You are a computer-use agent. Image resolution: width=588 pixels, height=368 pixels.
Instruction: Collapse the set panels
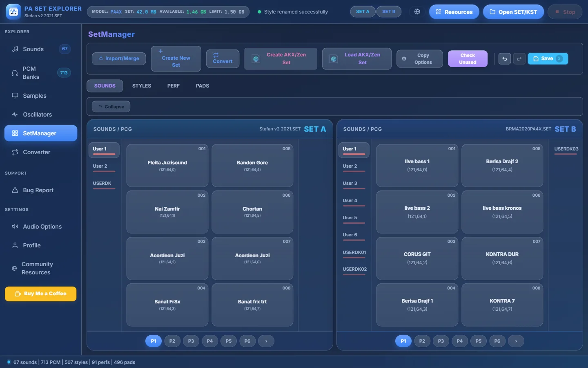coord(111,107)
